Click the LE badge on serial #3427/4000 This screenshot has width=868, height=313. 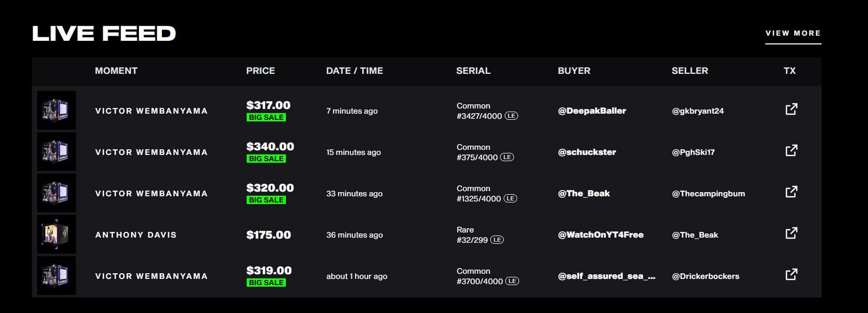[x=511, y=116]
